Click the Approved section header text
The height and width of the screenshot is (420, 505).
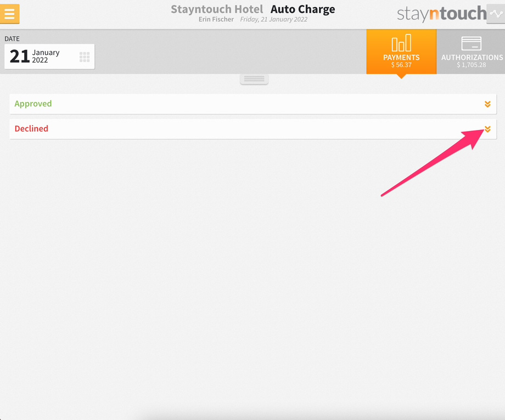click(x=33, y=104)
